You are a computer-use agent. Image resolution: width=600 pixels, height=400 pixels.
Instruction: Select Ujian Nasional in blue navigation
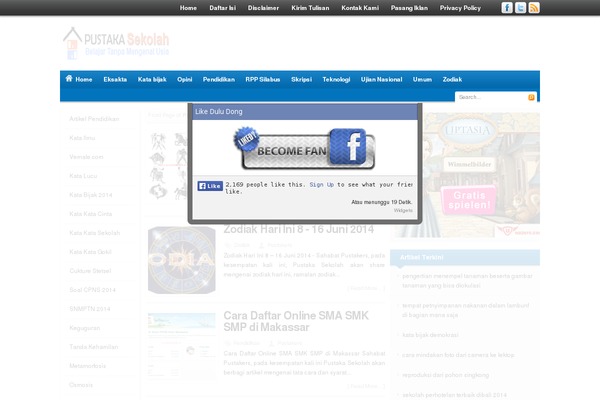tap(381, 79)
